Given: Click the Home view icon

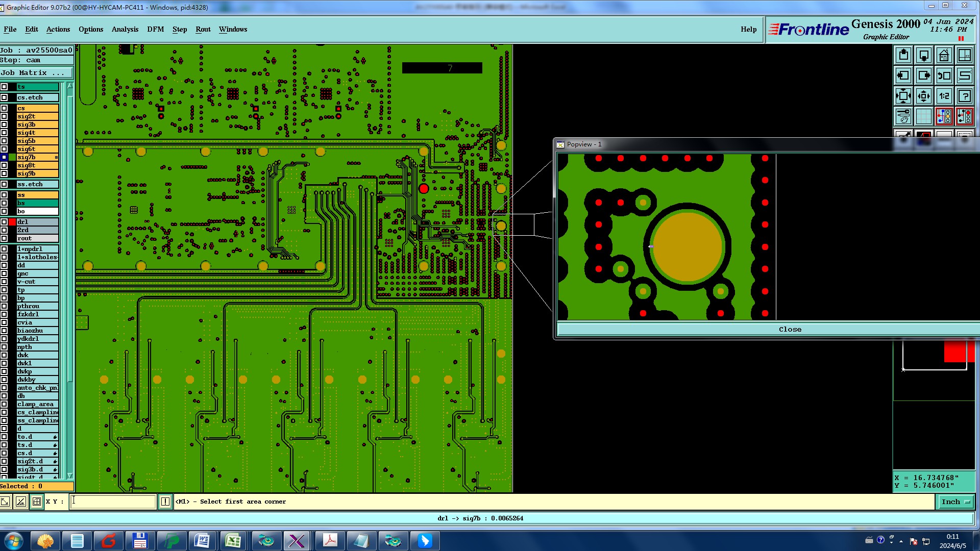Looking at the screenshot, I should point(944,55).
